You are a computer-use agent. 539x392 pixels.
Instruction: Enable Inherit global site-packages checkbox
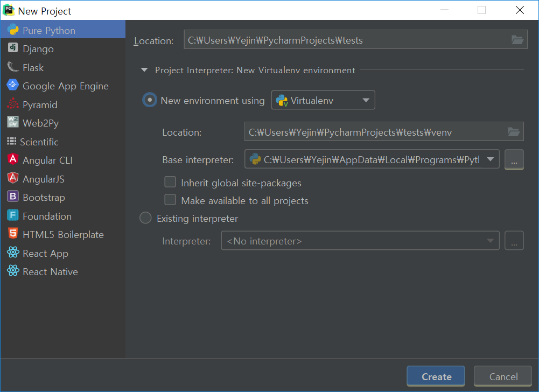[x=170, y=182]
